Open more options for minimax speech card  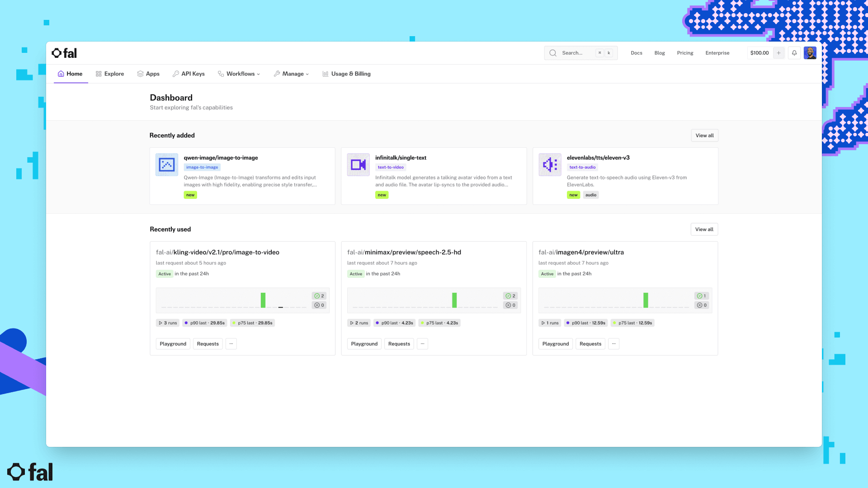click(x=422, y=344)
